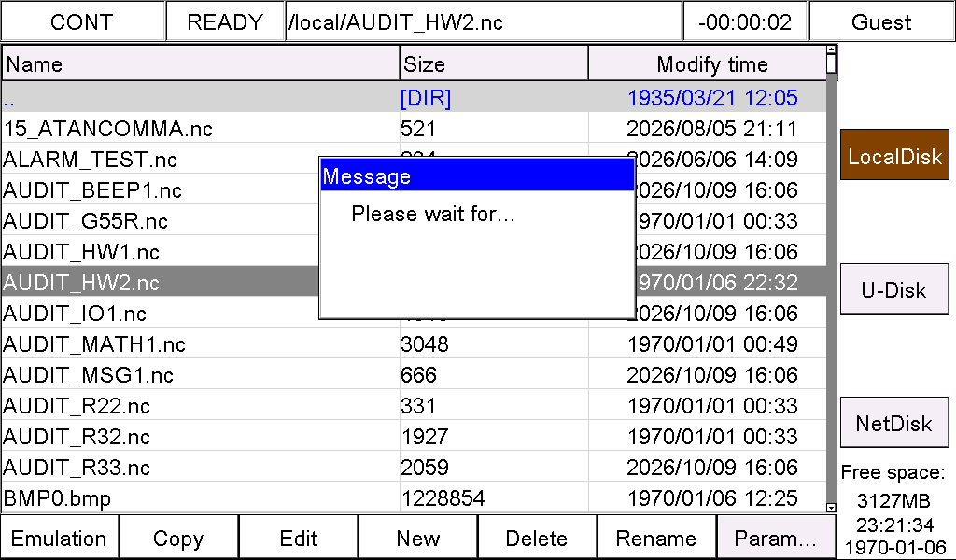Viewport: 956px width, 560px height.
Task: Click the Message dialog title bar
Action: click(477, 176)
